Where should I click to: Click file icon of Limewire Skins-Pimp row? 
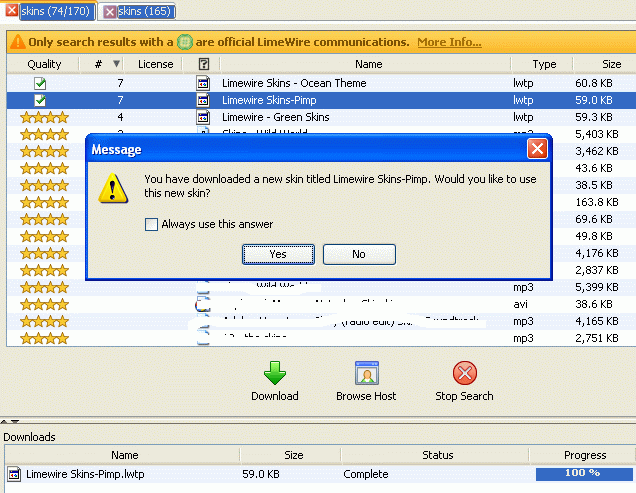click(x=203, y=100)
